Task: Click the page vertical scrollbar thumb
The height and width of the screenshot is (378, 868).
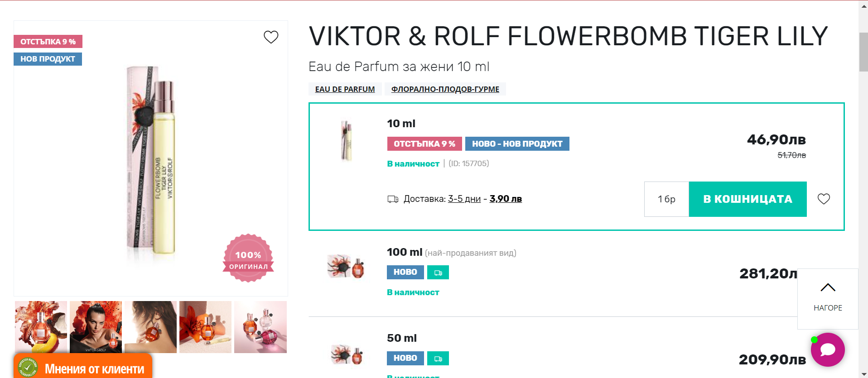Action: (863, 52)
